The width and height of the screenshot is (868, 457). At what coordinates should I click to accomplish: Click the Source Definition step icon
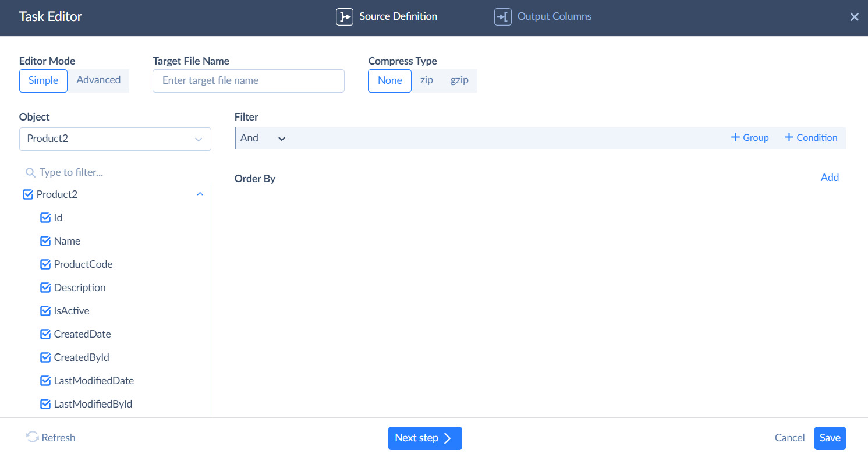tap(345, 17)
